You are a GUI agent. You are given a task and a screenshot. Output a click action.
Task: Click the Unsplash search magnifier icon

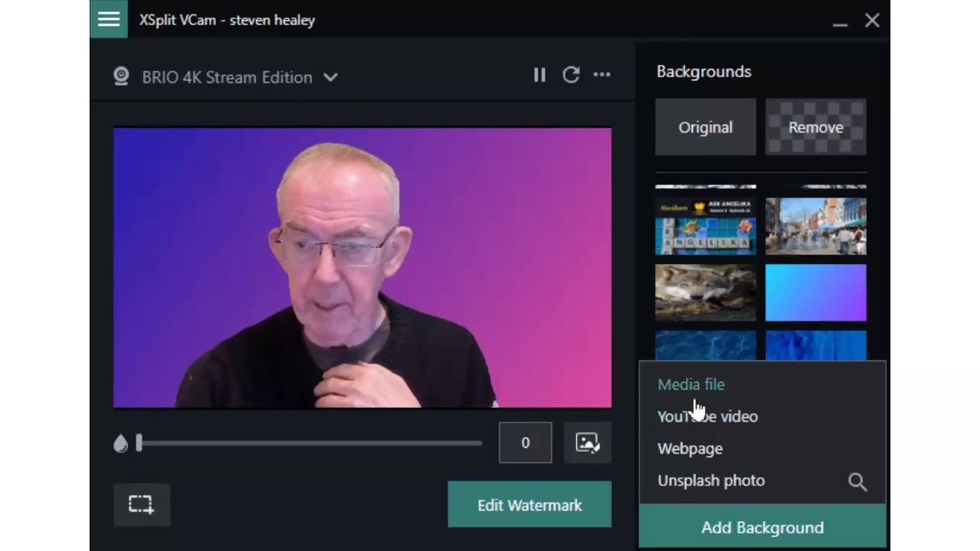(x=857, y=481)
